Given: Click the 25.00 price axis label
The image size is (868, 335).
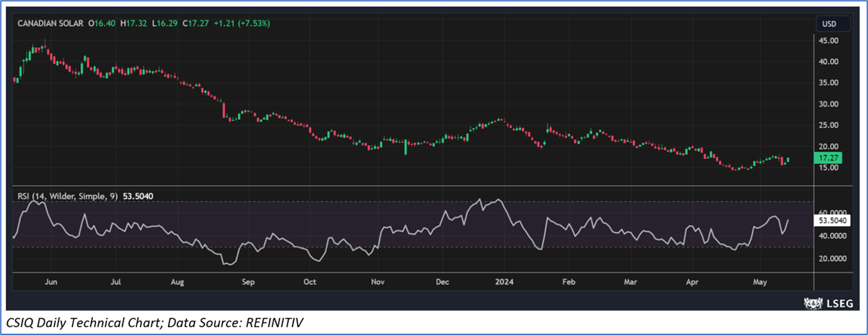Looking at the screenshot, I should (x=829, y=125).
